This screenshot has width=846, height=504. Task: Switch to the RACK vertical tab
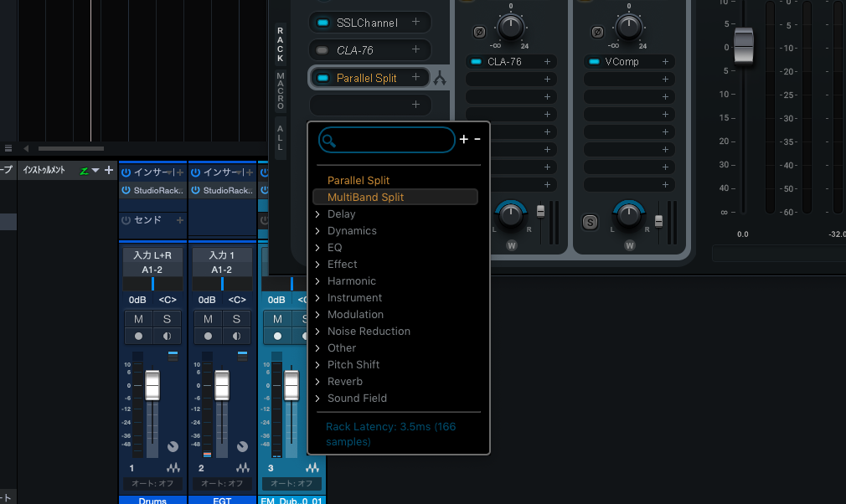(280, 44)
